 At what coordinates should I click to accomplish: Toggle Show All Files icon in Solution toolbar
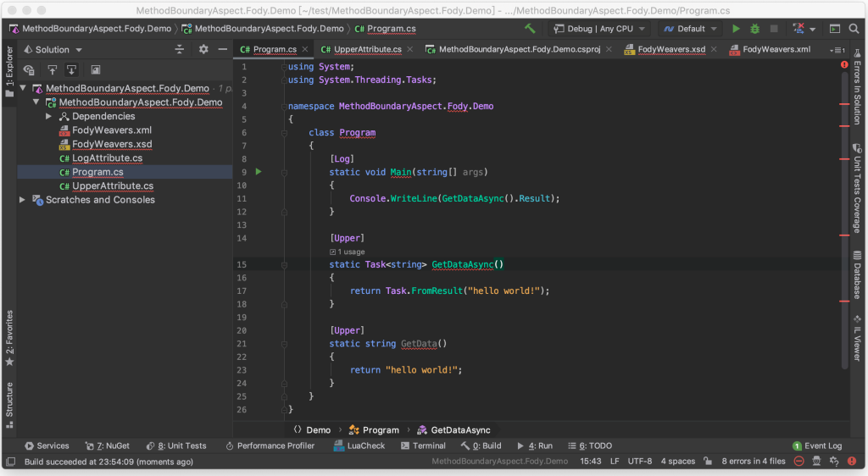pyautogui.click(x=96, y=69)
